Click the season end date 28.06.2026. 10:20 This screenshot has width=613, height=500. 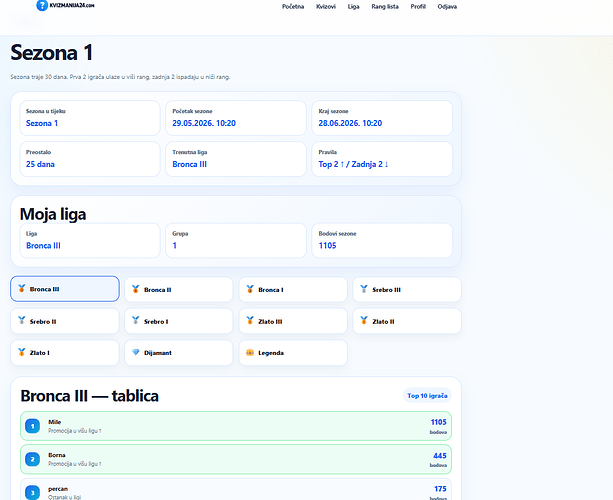pos(350,123)
